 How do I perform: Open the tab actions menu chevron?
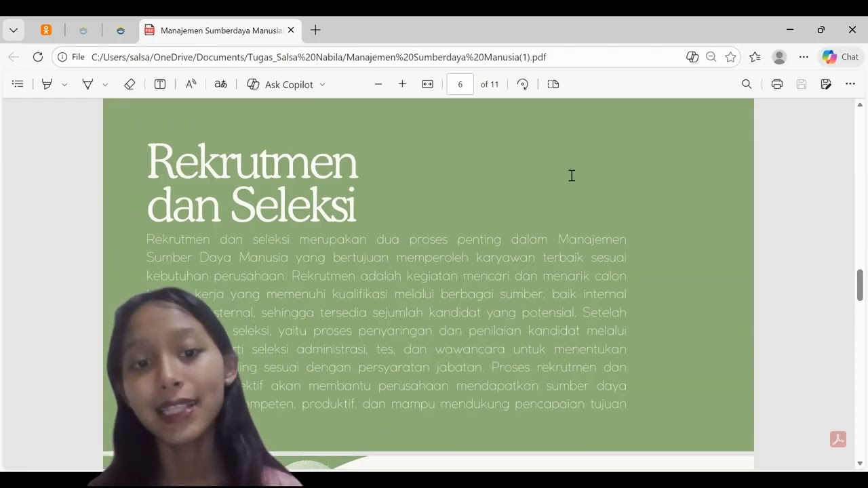click(13, 30)
